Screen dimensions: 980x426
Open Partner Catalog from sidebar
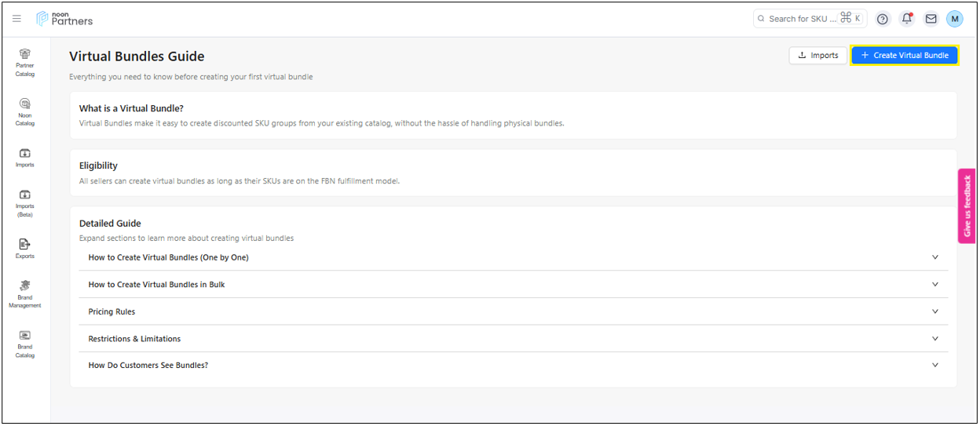pos(25,63)
